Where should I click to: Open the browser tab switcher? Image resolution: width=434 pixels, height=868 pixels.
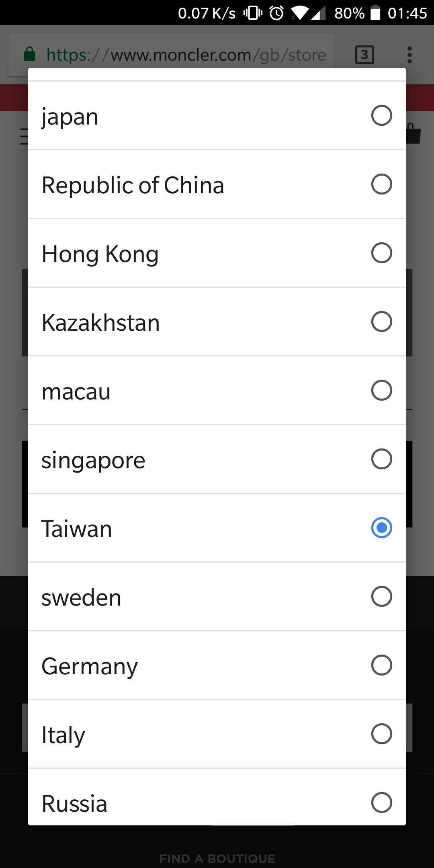[364, 55]
